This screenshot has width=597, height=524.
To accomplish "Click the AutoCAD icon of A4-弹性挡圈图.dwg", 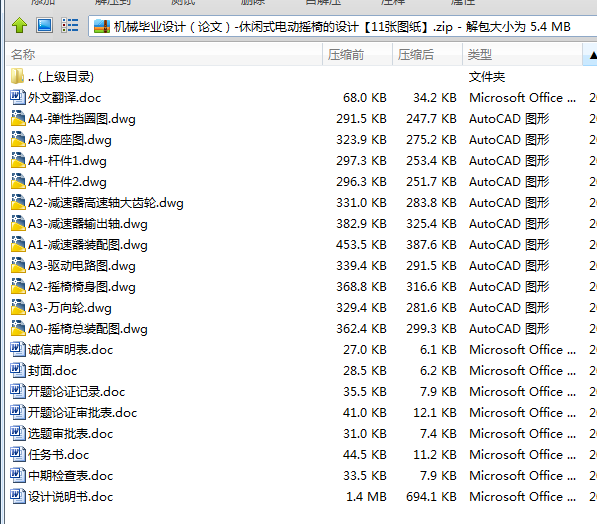I will pyautogui.click(x=18, y=118).
